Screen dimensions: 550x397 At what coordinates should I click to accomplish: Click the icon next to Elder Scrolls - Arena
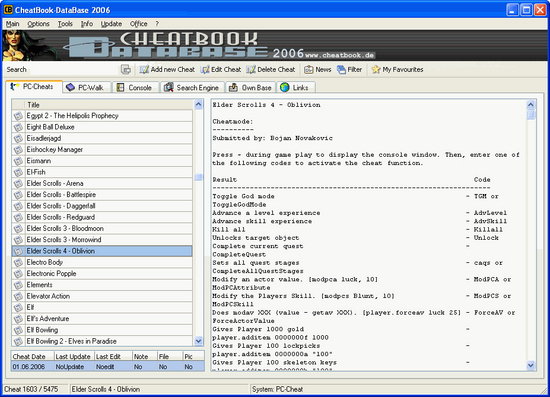(x=18, y=183)
